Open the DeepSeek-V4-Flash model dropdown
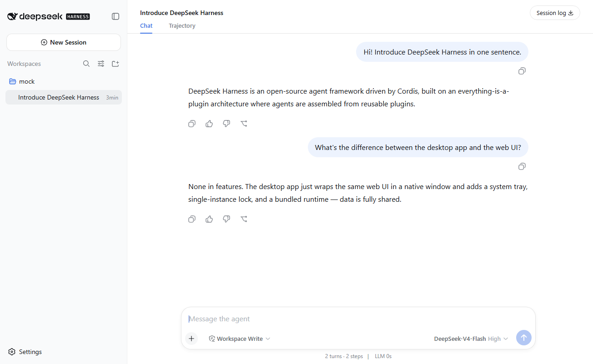The width and height of the screenshot is (593, 364). (x=471, y=339)
